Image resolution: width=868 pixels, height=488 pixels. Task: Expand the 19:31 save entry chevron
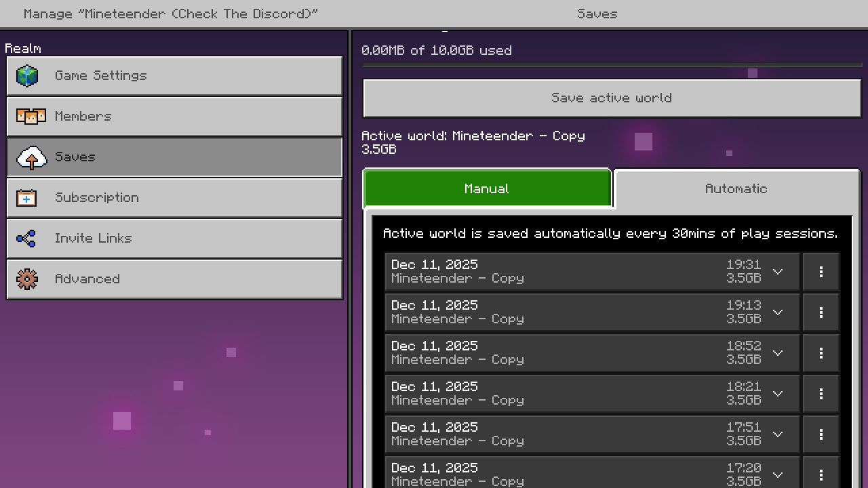click(778, 272)
